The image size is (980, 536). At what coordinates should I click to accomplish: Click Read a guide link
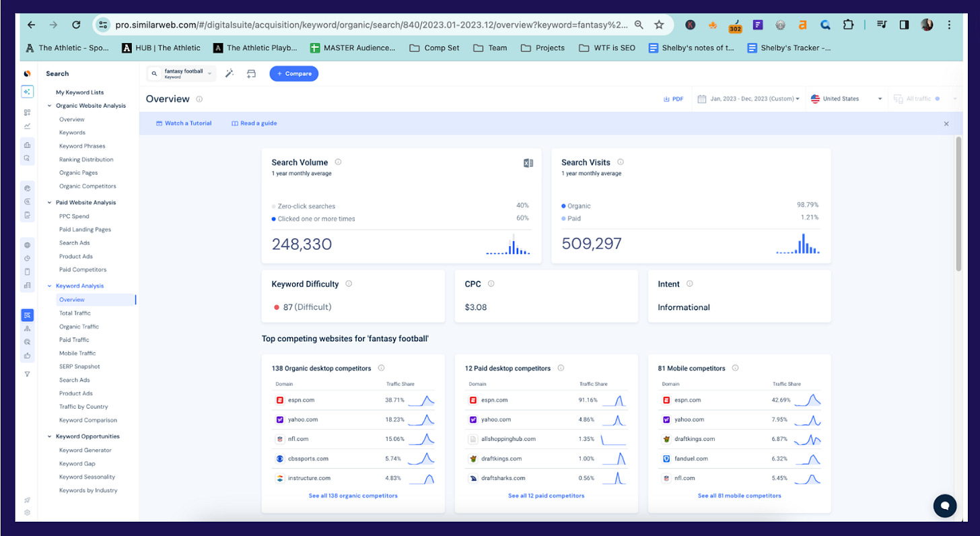point(254,124)
